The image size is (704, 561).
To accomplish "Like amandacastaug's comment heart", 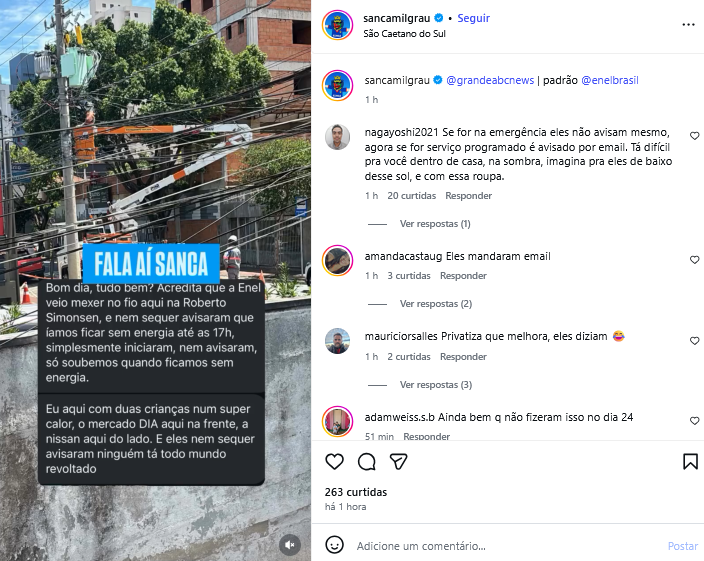I will [695, 260].
